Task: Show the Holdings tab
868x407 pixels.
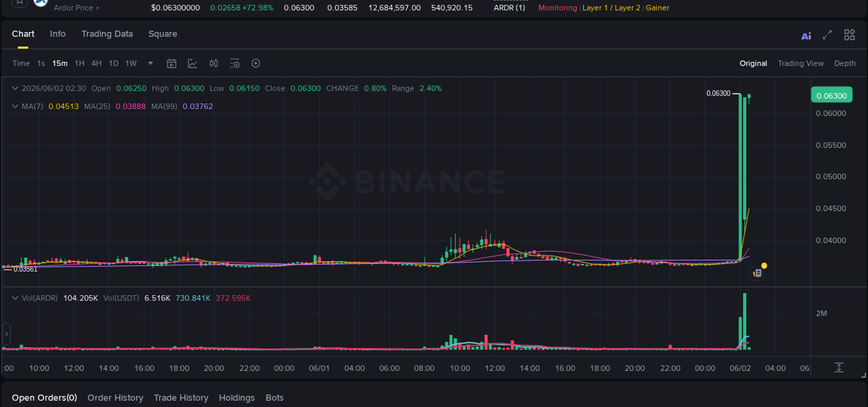Action: [237, 398]
